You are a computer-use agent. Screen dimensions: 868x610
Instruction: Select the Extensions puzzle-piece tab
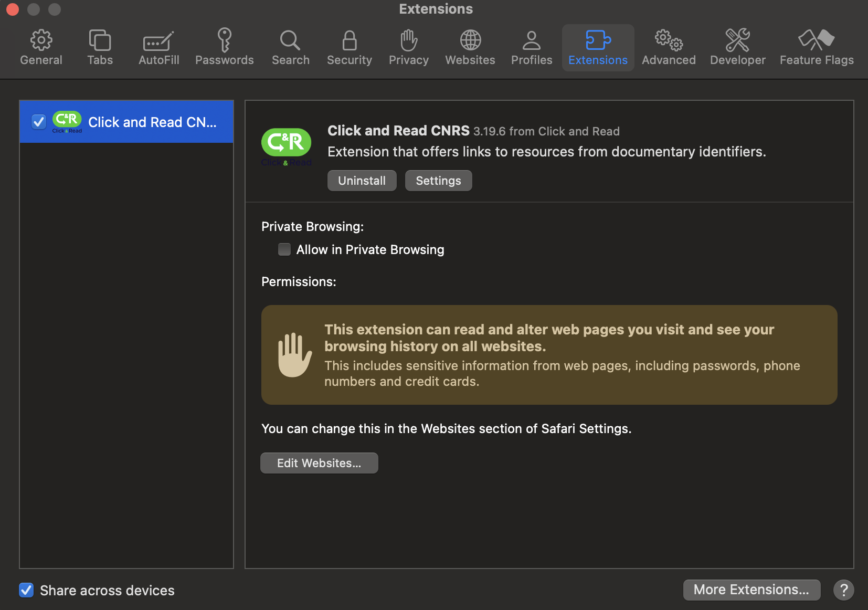tap(598, 47)
